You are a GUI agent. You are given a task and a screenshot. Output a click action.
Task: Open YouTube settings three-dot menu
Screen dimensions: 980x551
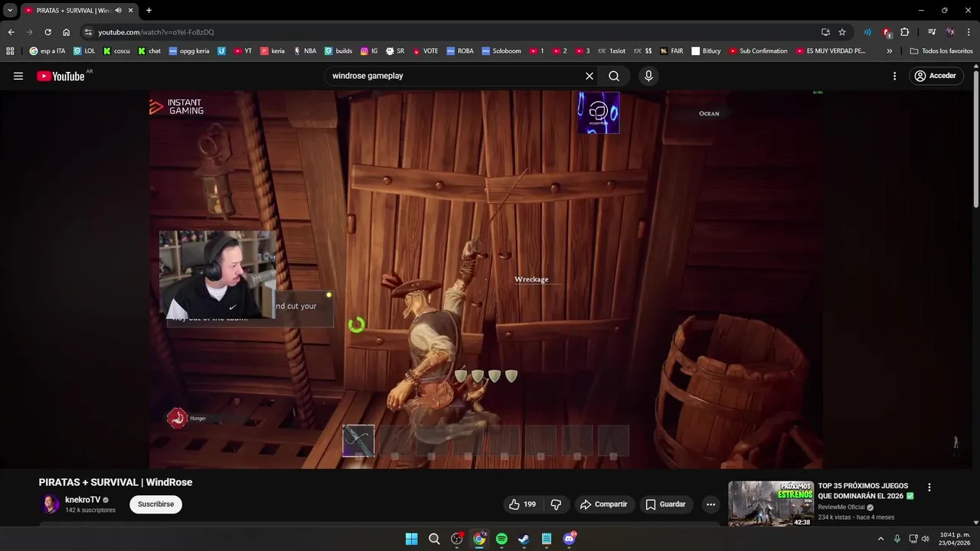(x=894, y=76)
